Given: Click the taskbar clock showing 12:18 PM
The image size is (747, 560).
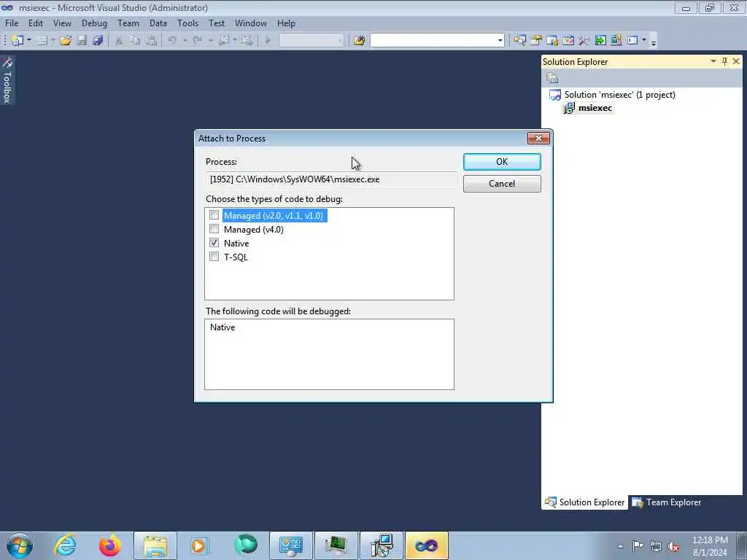Looking at the screenshot, I should (x=710, y=546).
